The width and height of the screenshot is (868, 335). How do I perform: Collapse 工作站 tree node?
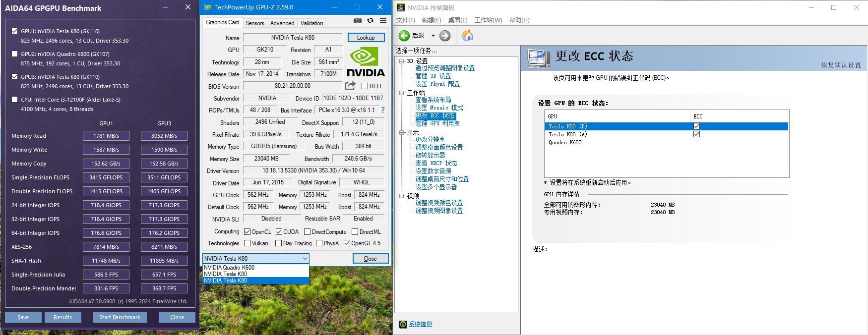coord(402,93)
